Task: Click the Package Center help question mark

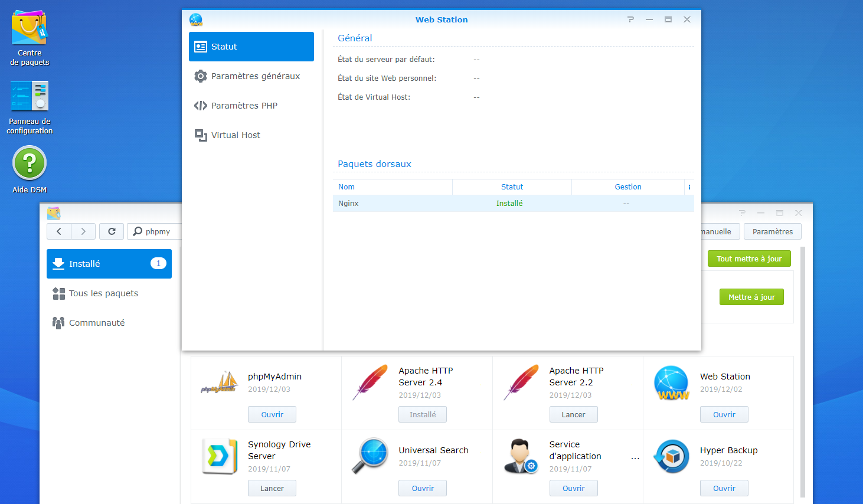Action: [742, 213]
